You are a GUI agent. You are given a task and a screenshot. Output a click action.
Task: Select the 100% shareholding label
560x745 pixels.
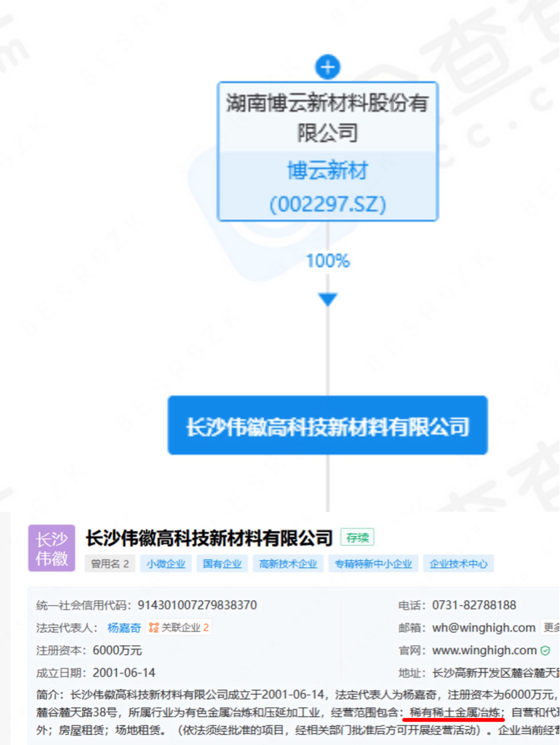(x=328, y=260)
